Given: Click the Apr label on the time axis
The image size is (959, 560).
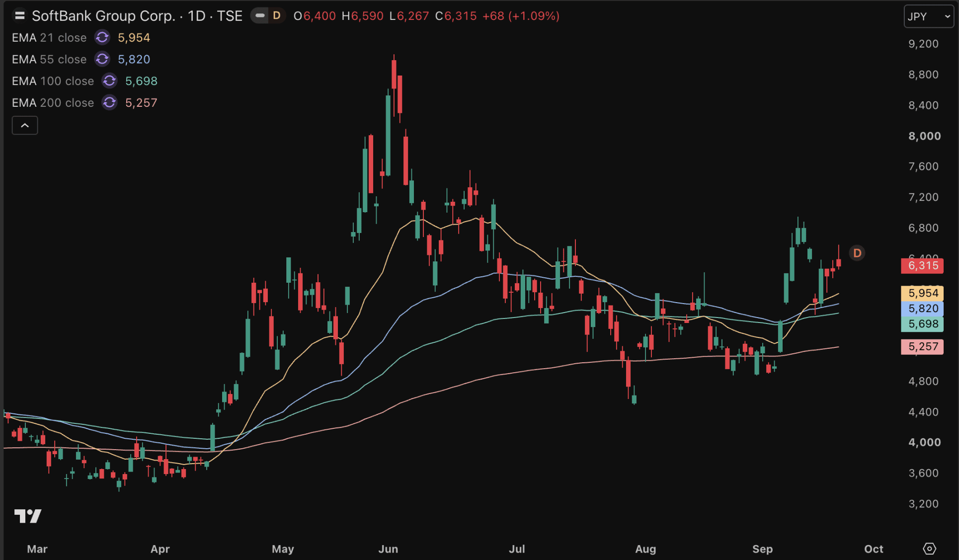Looking at the screenshot, I should click(160, 549).
